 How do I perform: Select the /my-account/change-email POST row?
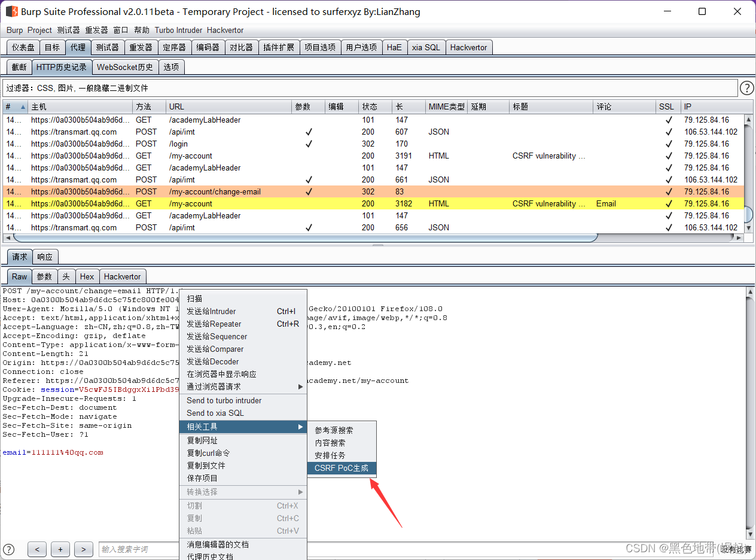(x=373, y=191)
